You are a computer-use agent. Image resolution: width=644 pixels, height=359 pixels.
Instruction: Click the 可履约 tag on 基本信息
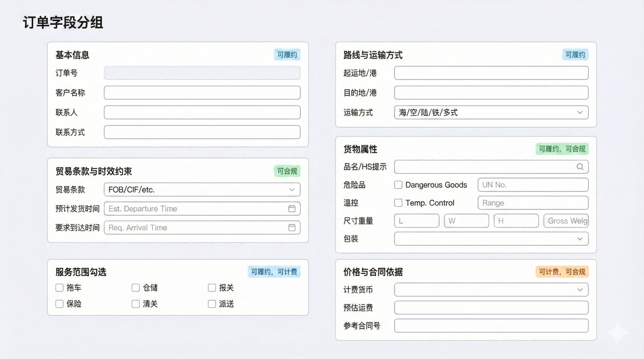pyautogui.click(x=287, y=55)
